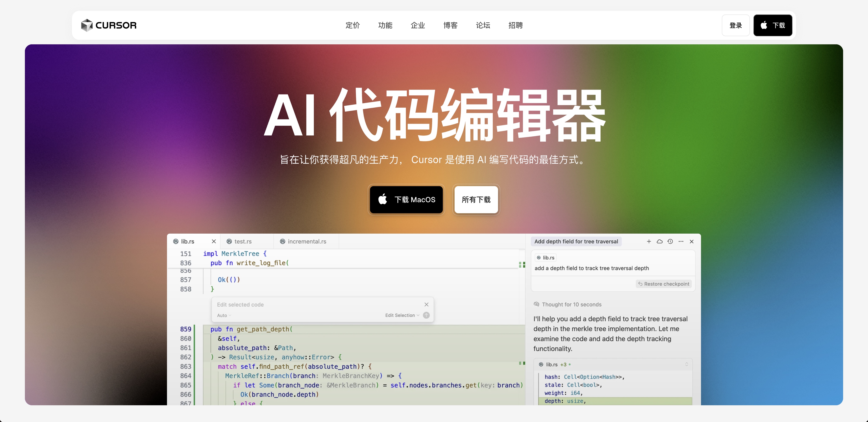Click the 下载 MacOS download button
868x422 pixels.
point(406,200)
